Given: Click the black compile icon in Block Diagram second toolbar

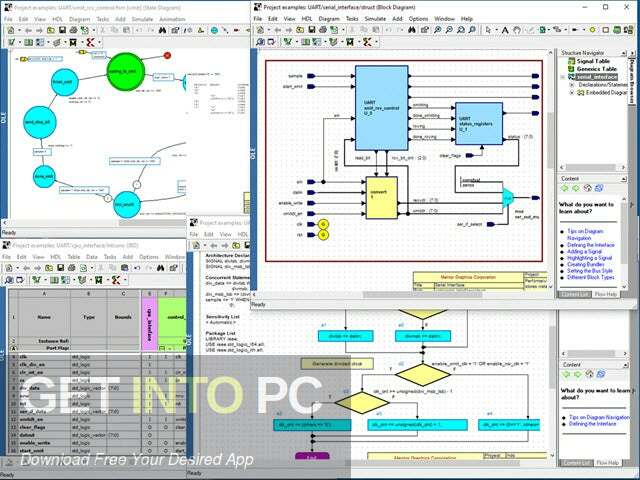Looking at the screenshot, I should (350, 42).
